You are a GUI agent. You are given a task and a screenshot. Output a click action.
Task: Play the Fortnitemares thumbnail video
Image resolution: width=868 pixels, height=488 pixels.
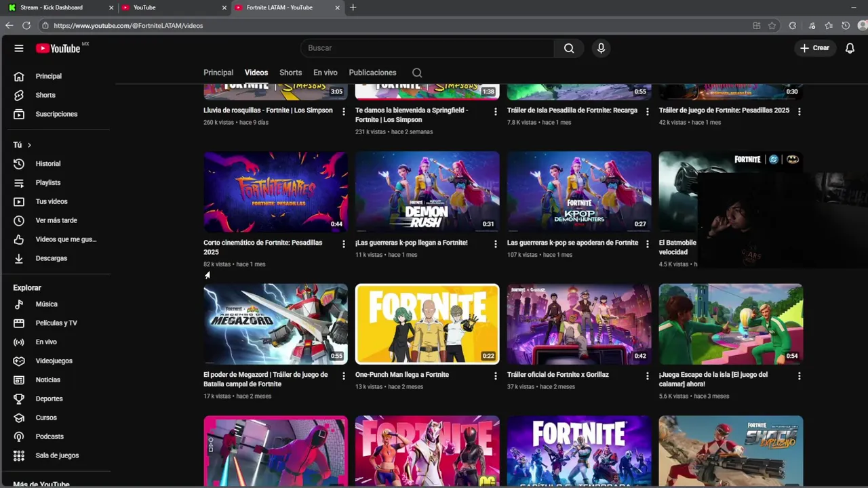pyautogui.click(x=275, y=192)
